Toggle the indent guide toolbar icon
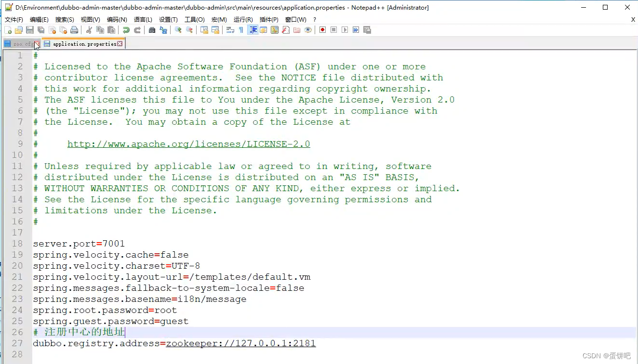 click(x=253, y=30)
